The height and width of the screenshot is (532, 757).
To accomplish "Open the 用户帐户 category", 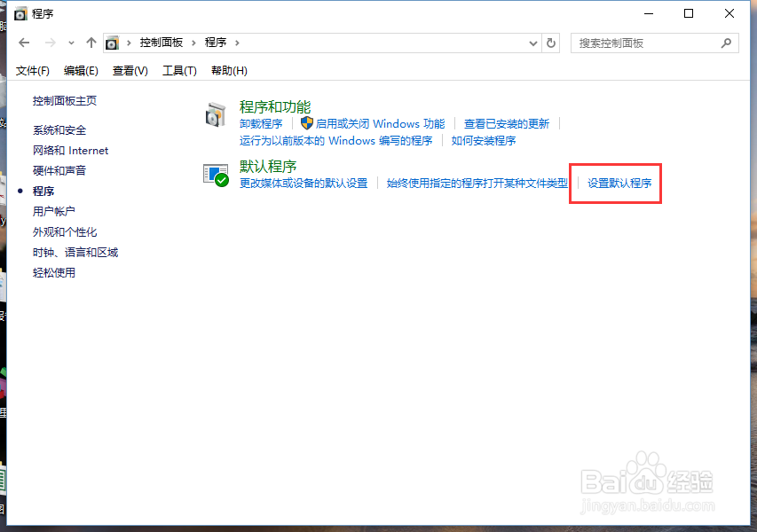I will 53,211.
